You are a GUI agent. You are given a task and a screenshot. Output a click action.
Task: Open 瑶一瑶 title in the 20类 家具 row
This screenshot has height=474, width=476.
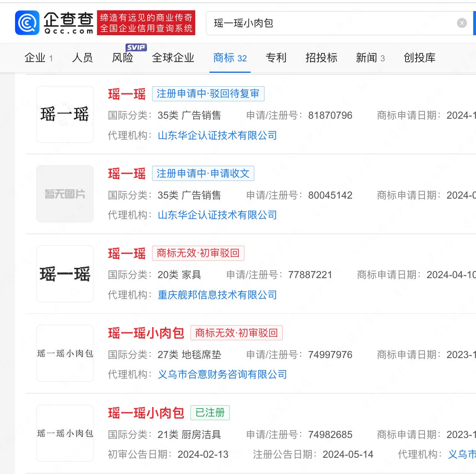click(x=127, y=254)
